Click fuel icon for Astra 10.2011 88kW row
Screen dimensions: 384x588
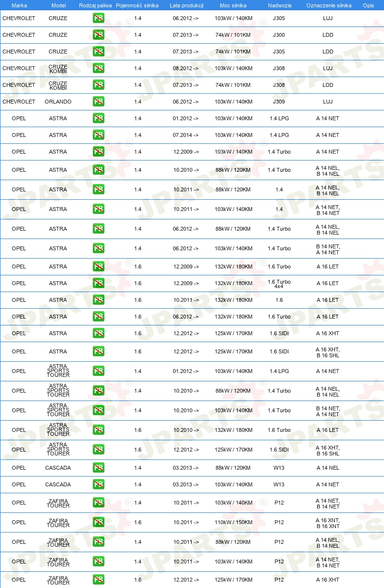point(99,189)
